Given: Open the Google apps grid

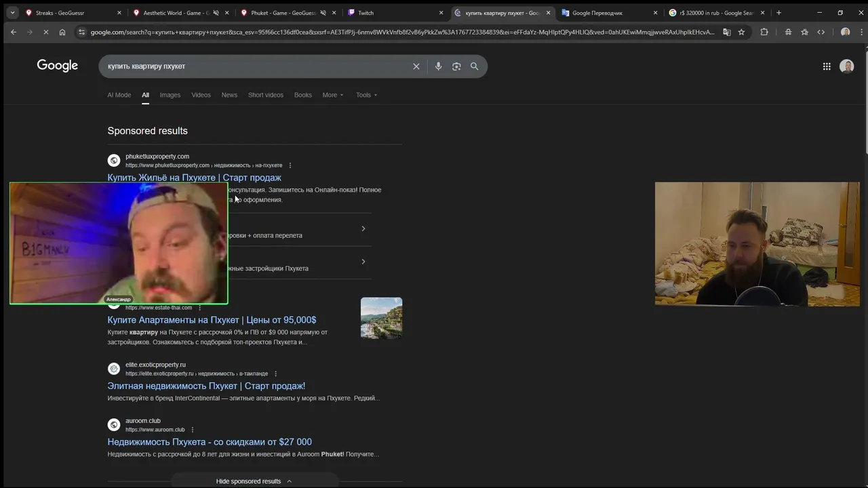Looking at the screenshot, I should [827, 66].
